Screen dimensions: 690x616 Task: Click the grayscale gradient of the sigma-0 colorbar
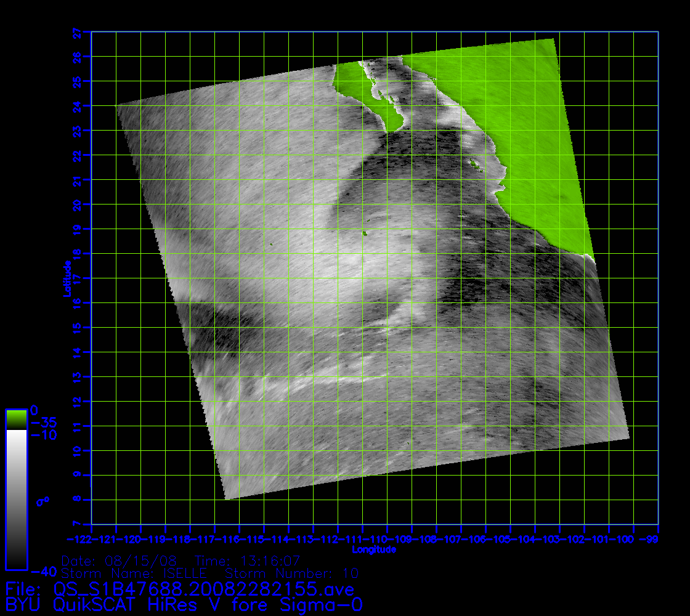coord(16,499)
